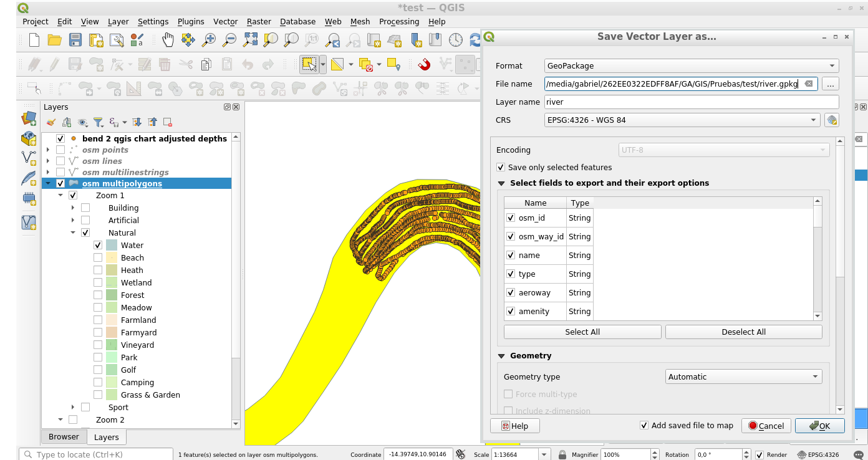Image resolution: width=868 pixels, height=460 pixels.
Task: Clear the File name field text
Action: pyautogui.click(x=808, y=84)
